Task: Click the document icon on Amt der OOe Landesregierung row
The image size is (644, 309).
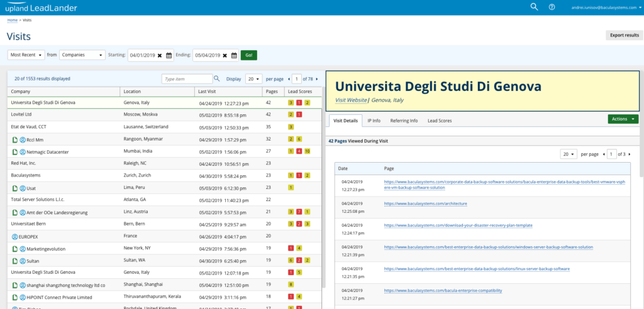Action: (x=15, y=212)
